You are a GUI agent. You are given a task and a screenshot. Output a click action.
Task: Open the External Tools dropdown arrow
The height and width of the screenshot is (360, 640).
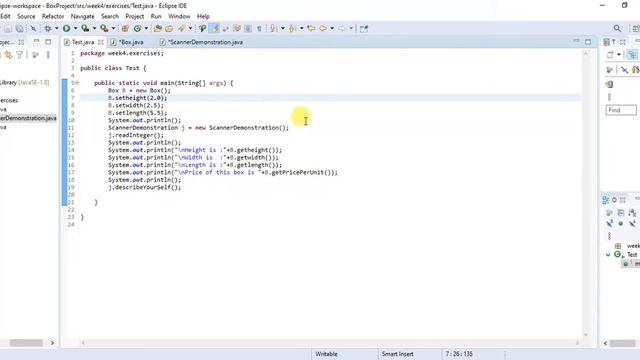tap(113, 28)
